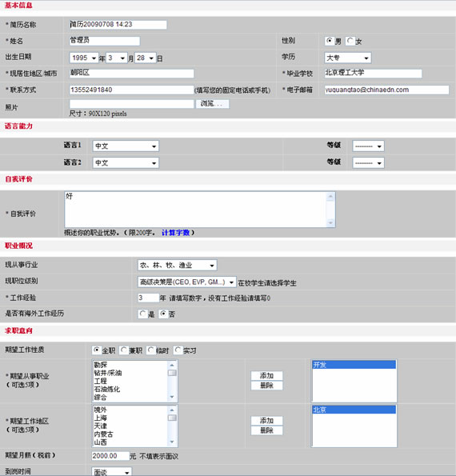Select the 女 gender radio button
456x476 pixels.
(x=350, y=41)
